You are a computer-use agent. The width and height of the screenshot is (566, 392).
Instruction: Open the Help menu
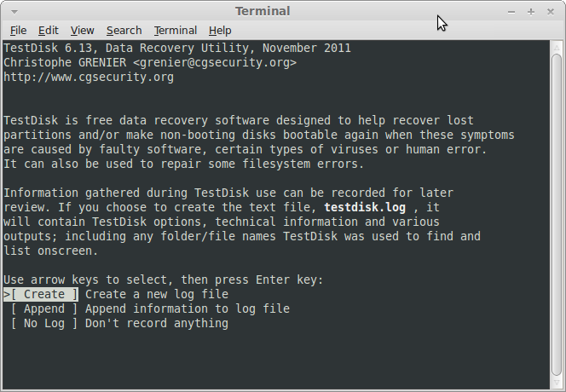(220, 31)
